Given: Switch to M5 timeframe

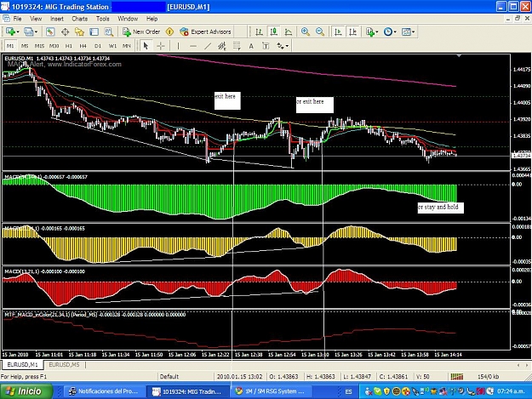Looking at the screenshot, I should pos(25,46).
